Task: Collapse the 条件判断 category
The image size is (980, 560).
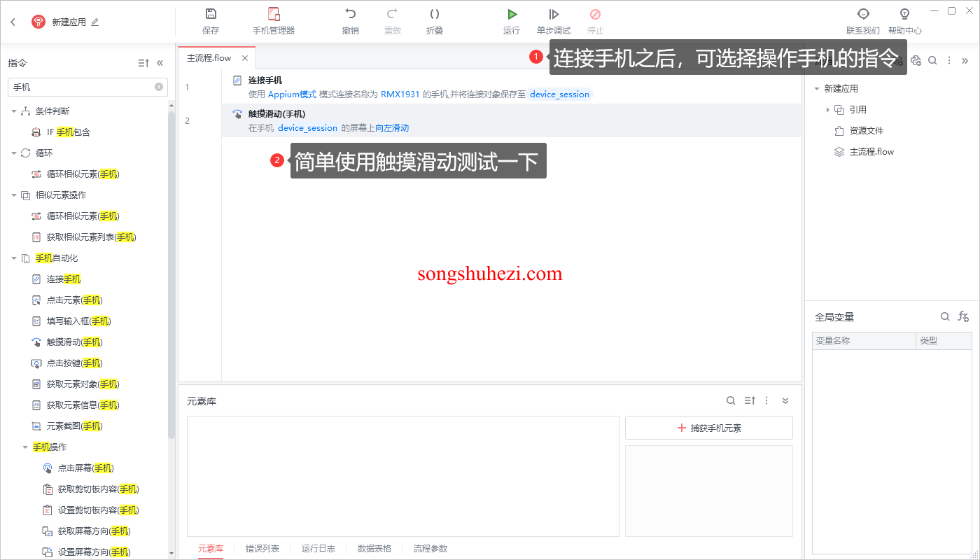Action: tap(13, 111)
